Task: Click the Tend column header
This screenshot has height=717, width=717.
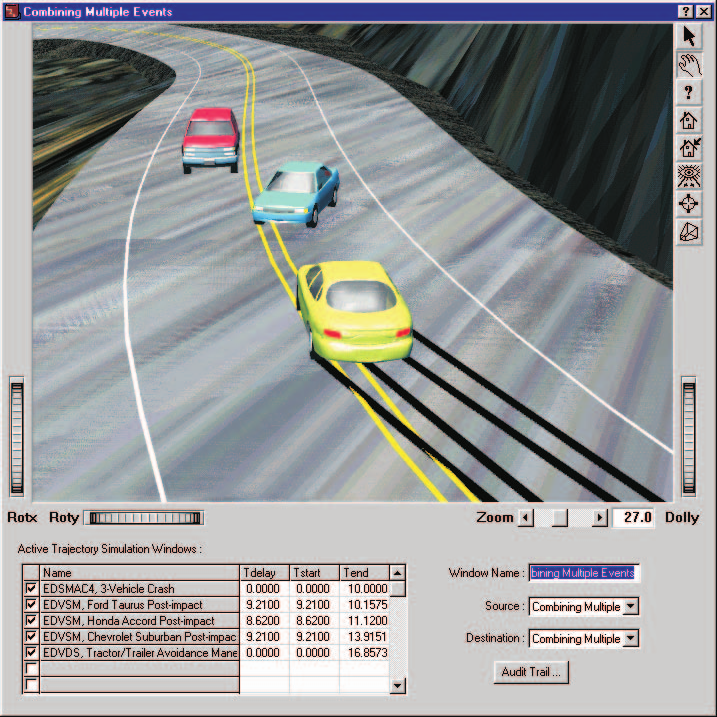Action: click(x=364, y=573)
